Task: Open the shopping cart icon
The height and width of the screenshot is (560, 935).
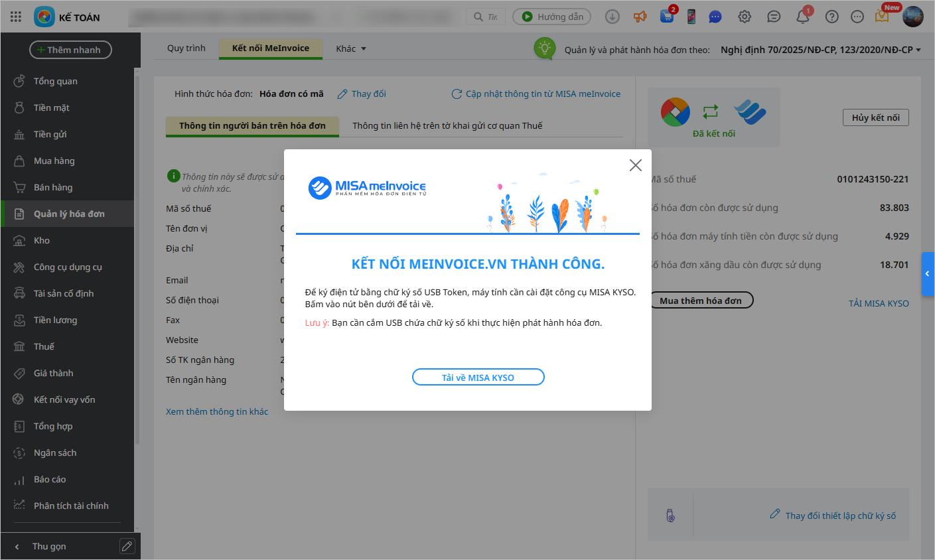Action: [x=667, y=17]
